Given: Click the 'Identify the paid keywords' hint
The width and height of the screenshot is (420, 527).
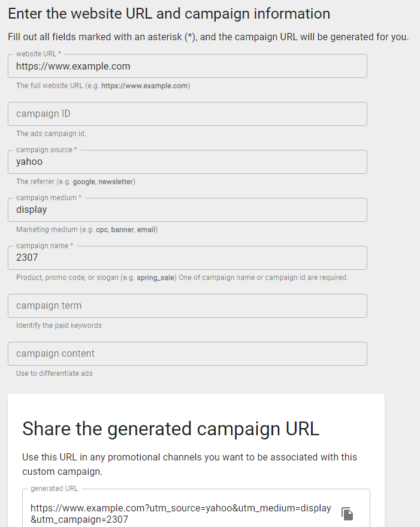Looking at the screenshot, I should tap(59, 326).
